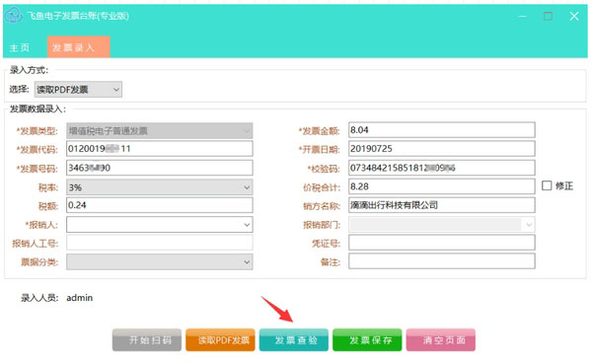Click the pink 清空页面 button
This screenshot has width=592, height=364.
point(441,340)
